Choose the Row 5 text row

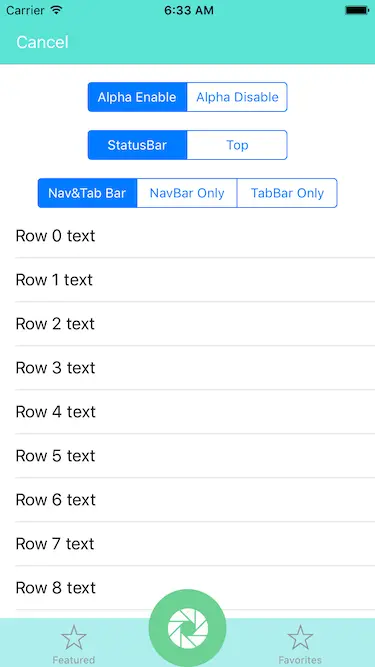pyautogui.click(x=188, y=456)
